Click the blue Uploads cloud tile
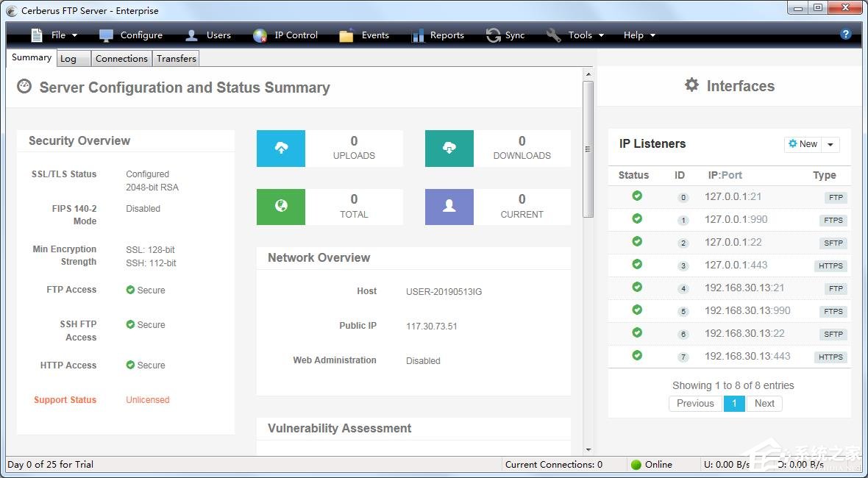868x478 pixels. tap(281, 149)
